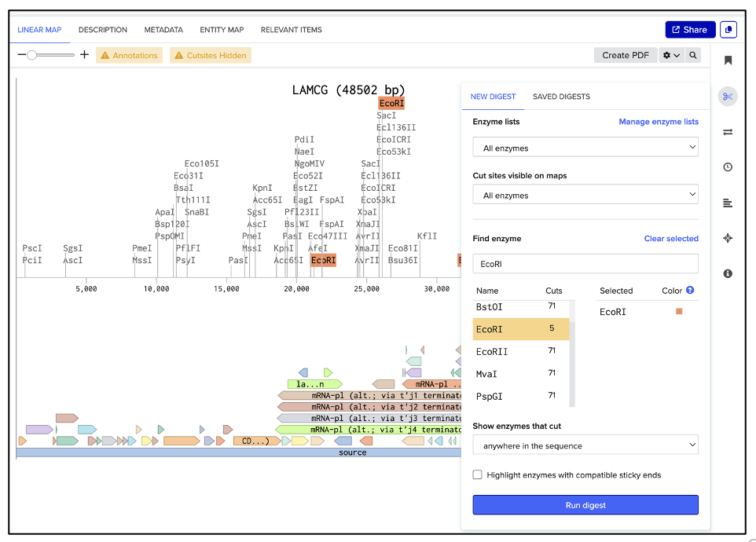Enable highlight enzymes with compatible sticky ends

tap(478, 475)
